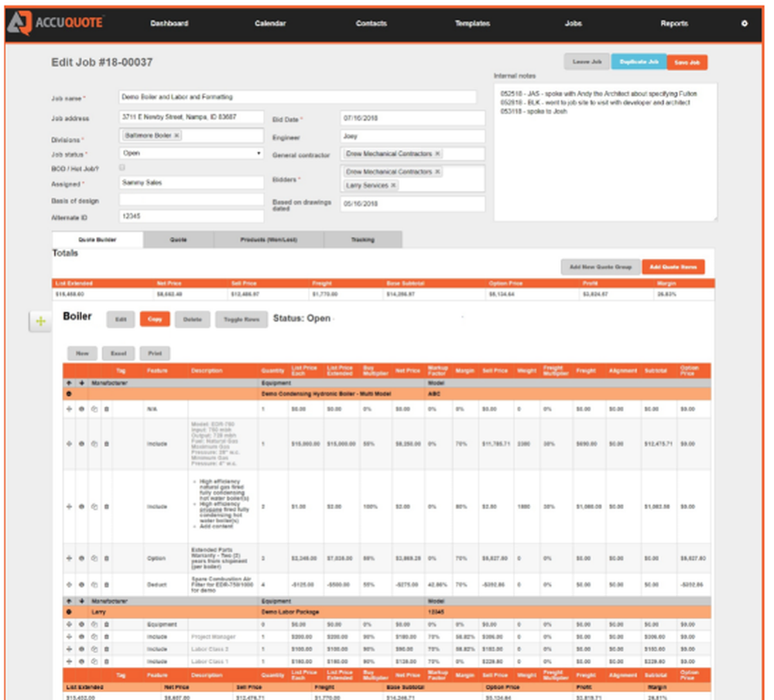
Task: Click the Job name input field
Action: pos(297,97)
